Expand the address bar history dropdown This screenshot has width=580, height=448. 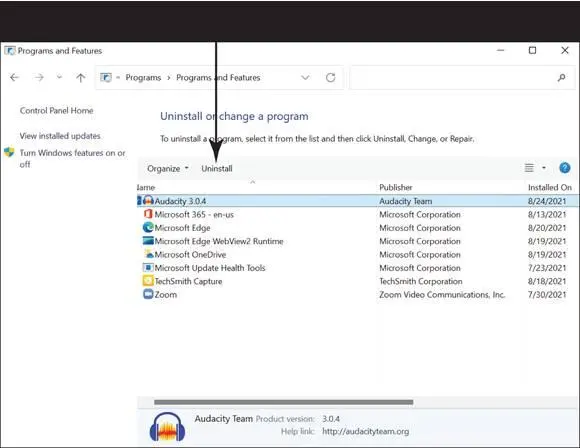305,78
